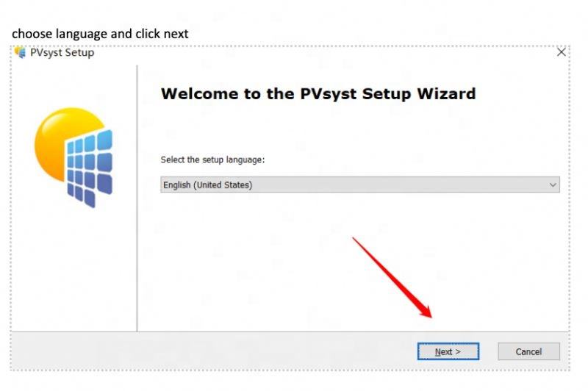The width and height of the screenshot is (588, 391).
Task: Click the PVsyst icon in title bar
Action: pos(20,52)
